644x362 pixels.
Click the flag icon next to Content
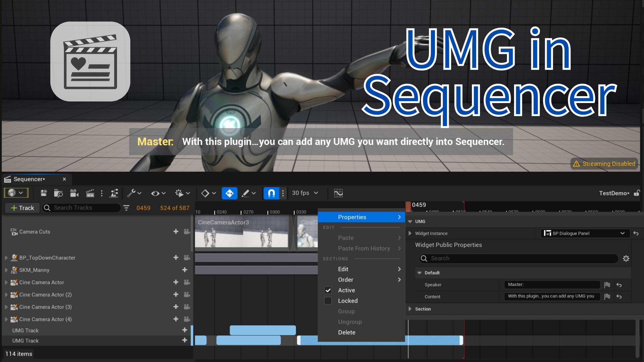pyautogui.click(x=607, y=297)
